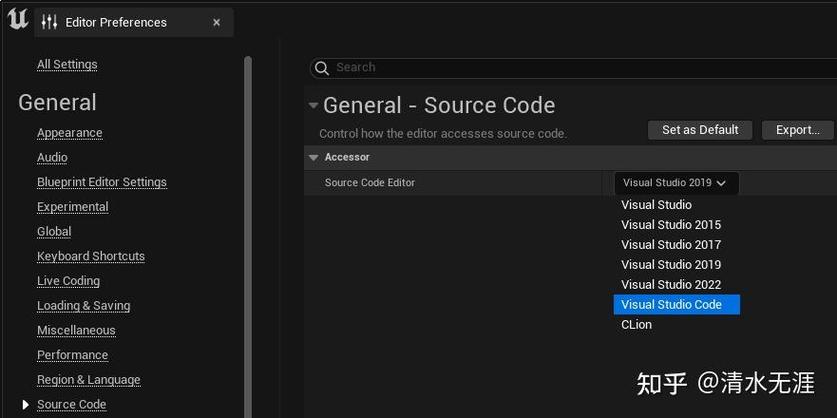Select CLion as source editor
The width and height of the screenshot is (837, 418).
pyautogui.click(x=676, y=325)
